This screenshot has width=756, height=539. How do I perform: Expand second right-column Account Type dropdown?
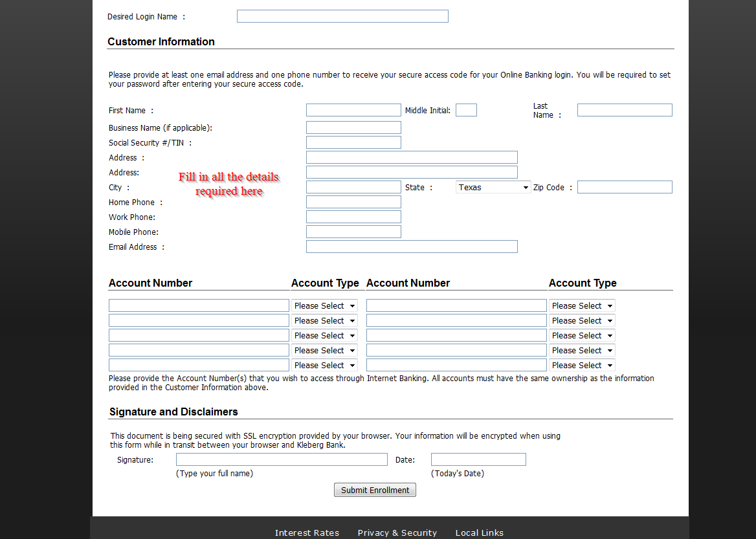(x=582, y=321)
